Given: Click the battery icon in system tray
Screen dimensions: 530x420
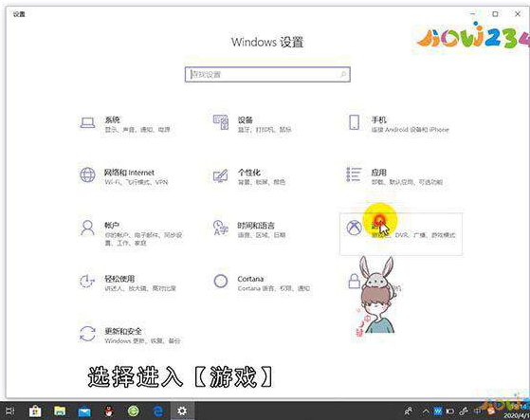Looking at the screenshot, I should [450, 411].
